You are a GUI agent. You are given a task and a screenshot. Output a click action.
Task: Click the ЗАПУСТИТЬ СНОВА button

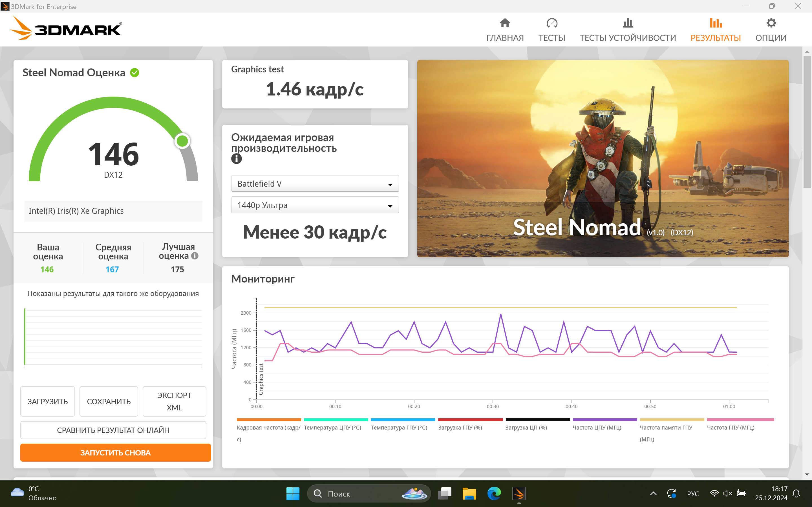pos(115,453)
